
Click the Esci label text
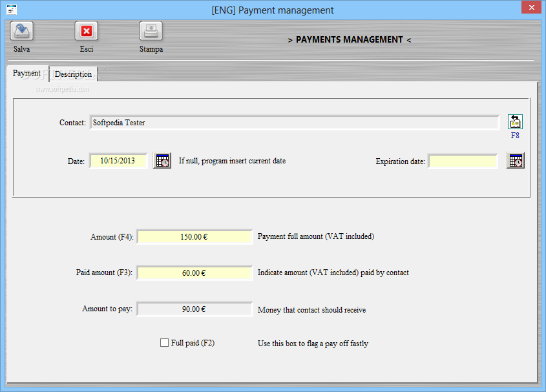(x=87, y=49)
